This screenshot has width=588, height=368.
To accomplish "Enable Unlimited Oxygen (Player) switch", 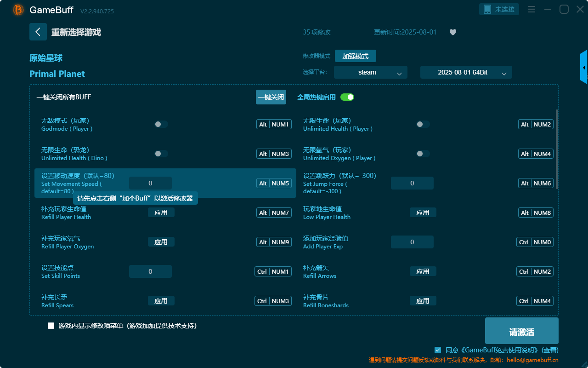I will pos(423,154).
